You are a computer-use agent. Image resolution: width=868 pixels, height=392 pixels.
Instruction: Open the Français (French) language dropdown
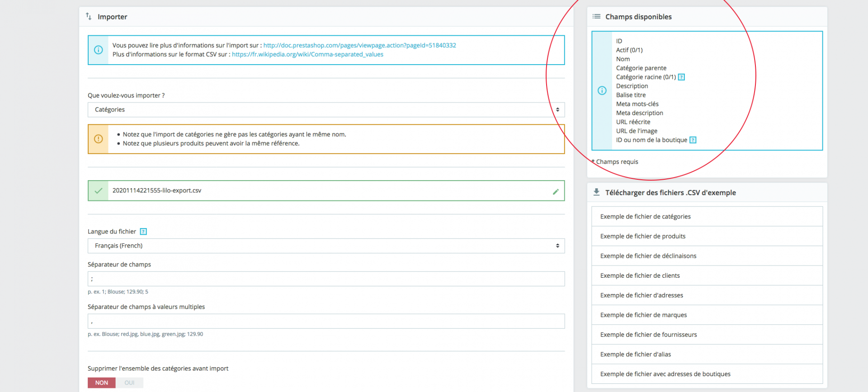coord(326,246)
